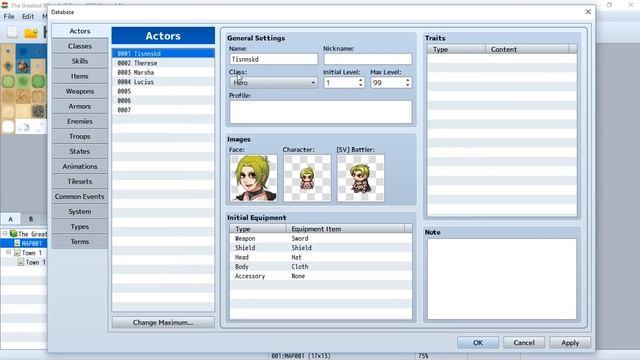Switch to the Classes tab

[80, 46]
